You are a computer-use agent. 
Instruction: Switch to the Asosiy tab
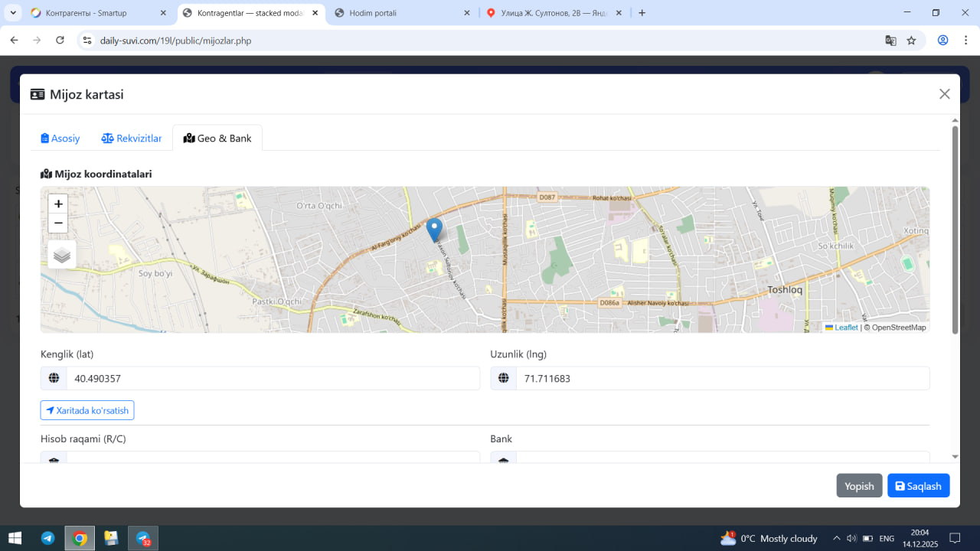(x=60, y=139)
